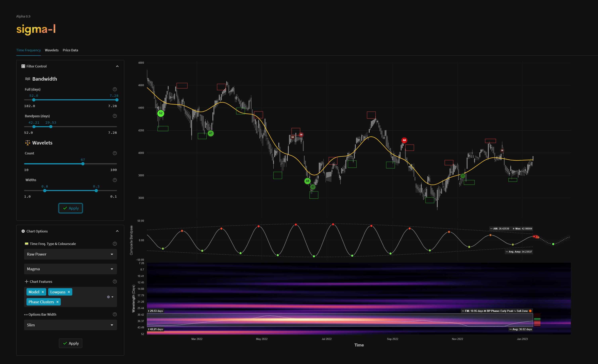Open help icon beside Full (days) bandwidth
Viewport: 598px width, 364px height.
114,89
